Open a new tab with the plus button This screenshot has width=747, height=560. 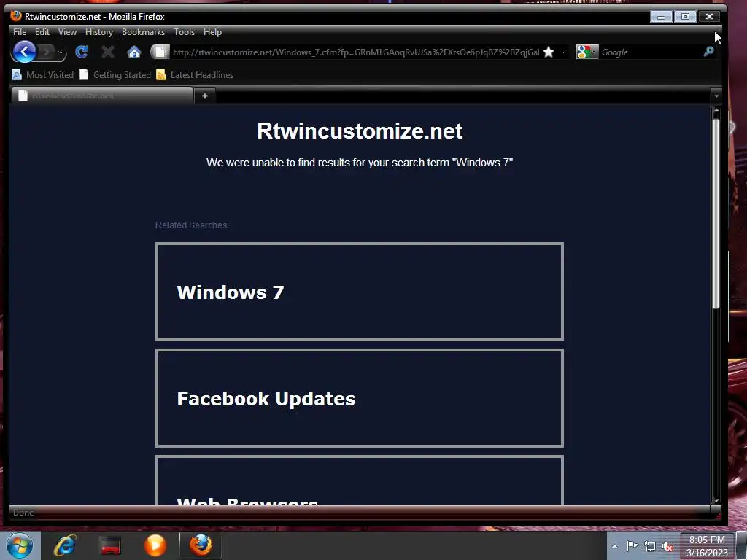point(205,96)
